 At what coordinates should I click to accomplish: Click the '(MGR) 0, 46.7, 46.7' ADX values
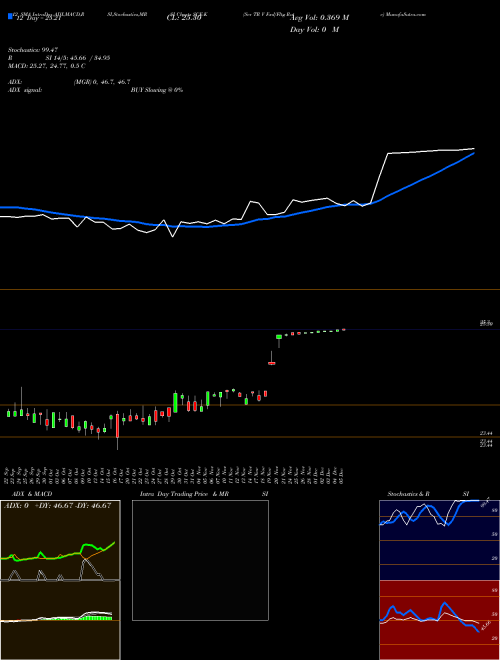102,82
